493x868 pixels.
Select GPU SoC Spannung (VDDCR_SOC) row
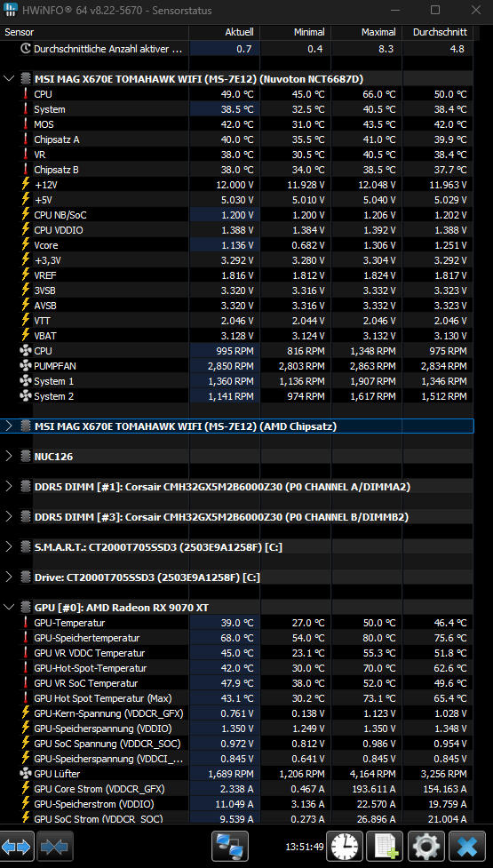(x=237, y=744)
